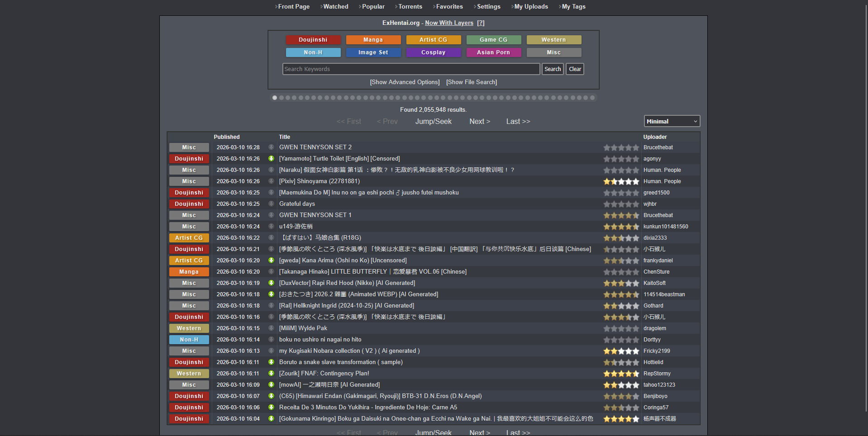Disable the Game CG category filter
Image resolution: width=868 pixels, height=436 pixels.
(x=494, y=40)
